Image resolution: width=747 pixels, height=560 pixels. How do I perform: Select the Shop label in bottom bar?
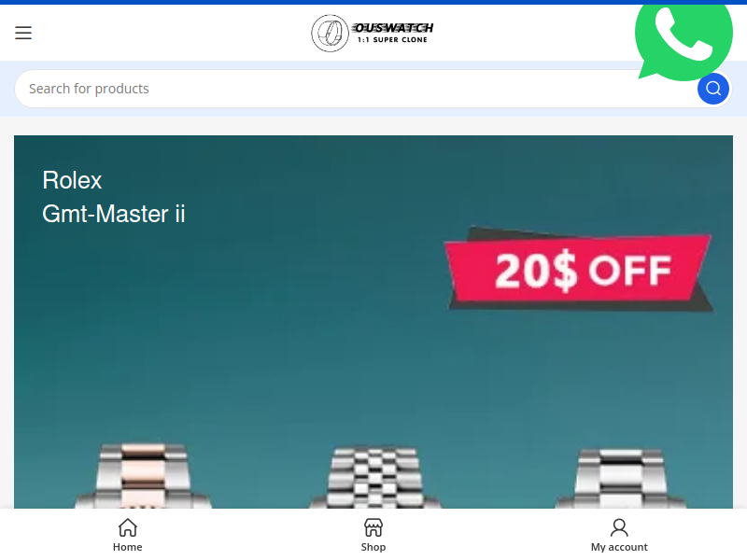(373, 547)
